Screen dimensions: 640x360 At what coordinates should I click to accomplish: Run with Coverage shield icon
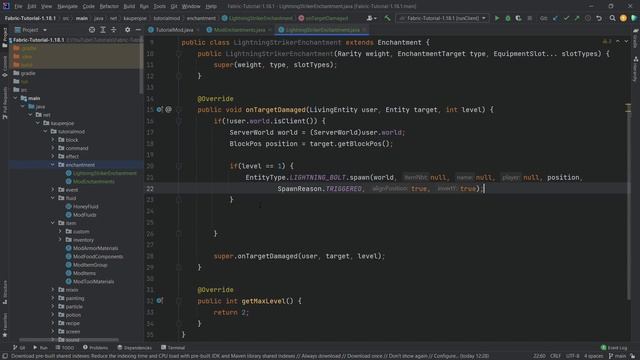[x=518, y=18]
